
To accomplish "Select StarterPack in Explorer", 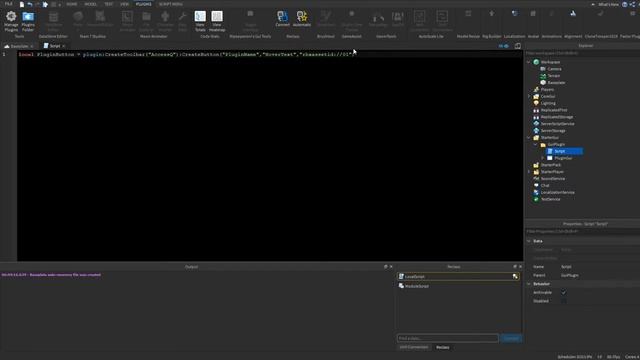I will (551, 165).
